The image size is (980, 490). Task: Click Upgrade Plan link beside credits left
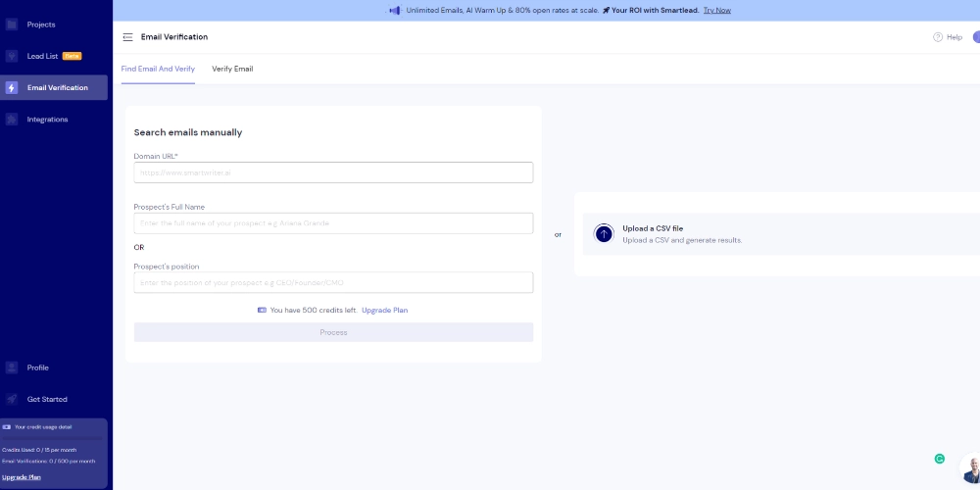click(384, 310)
